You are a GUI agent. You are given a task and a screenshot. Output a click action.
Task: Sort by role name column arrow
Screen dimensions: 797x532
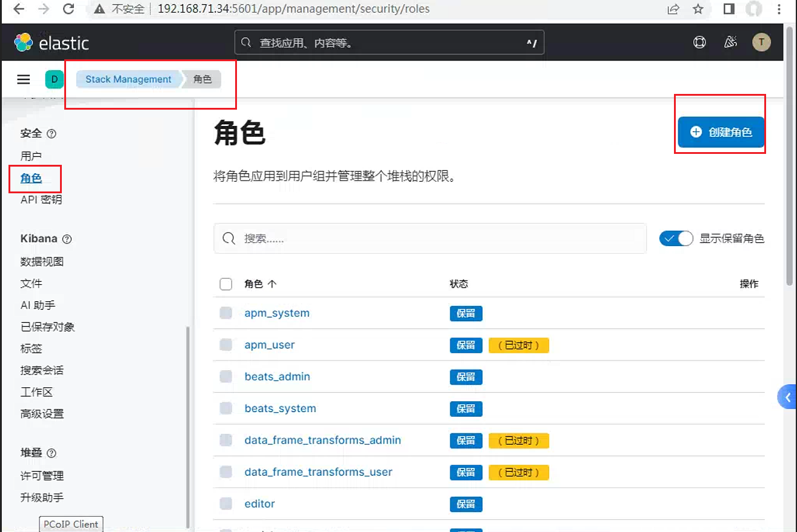[x=272, y=284]
